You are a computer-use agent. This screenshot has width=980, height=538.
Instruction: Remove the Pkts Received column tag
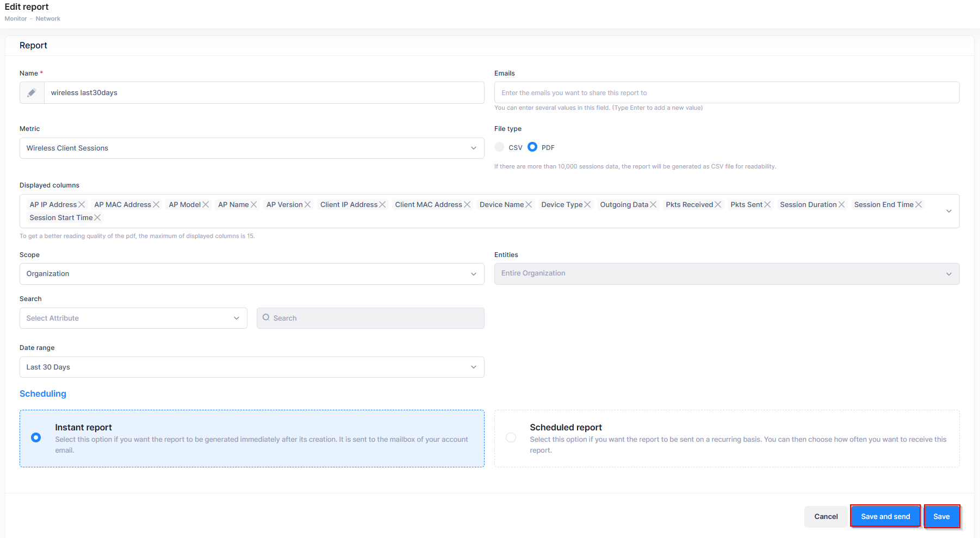(x=718, y=205)
